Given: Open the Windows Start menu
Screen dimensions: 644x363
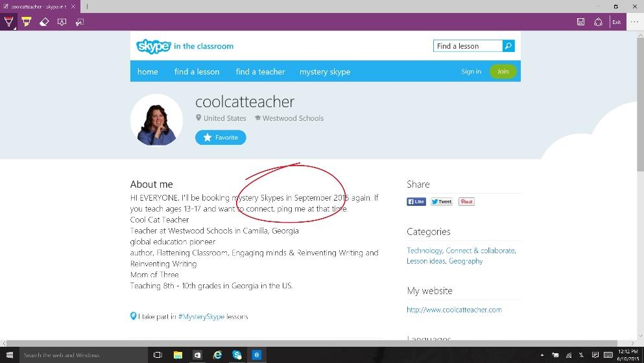Looking at the screenshot, I should 10,355.
